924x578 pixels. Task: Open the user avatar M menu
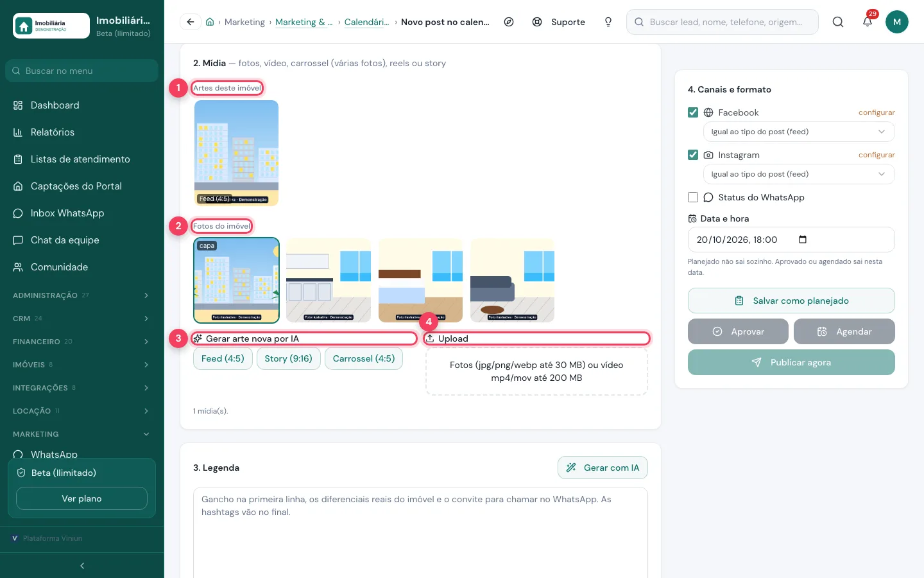[x=897, y=22]
